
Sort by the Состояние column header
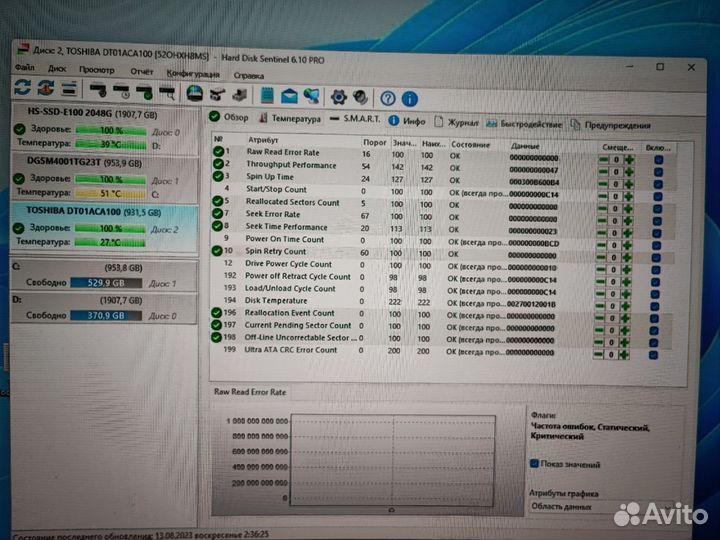click(471, 144)
